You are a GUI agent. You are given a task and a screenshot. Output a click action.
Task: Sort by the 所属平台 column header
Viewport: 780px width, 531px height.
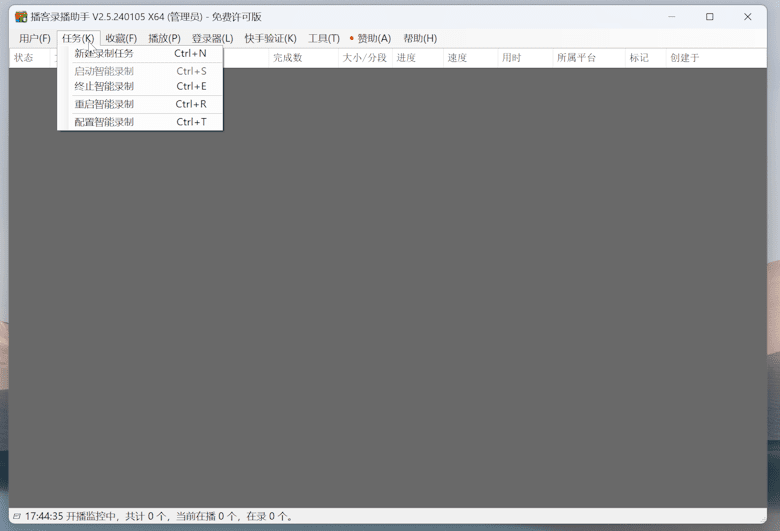pyautogui.click(x=589, y=58)
